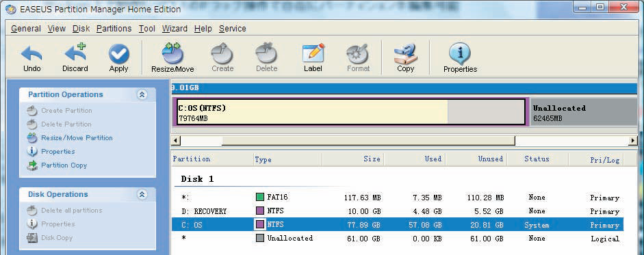Click the 10.00 GB size cell

pos(365,211)
